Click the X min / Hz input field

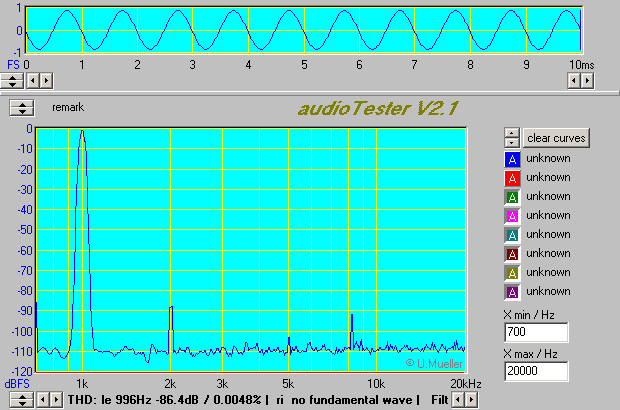(x=536, y=332)
